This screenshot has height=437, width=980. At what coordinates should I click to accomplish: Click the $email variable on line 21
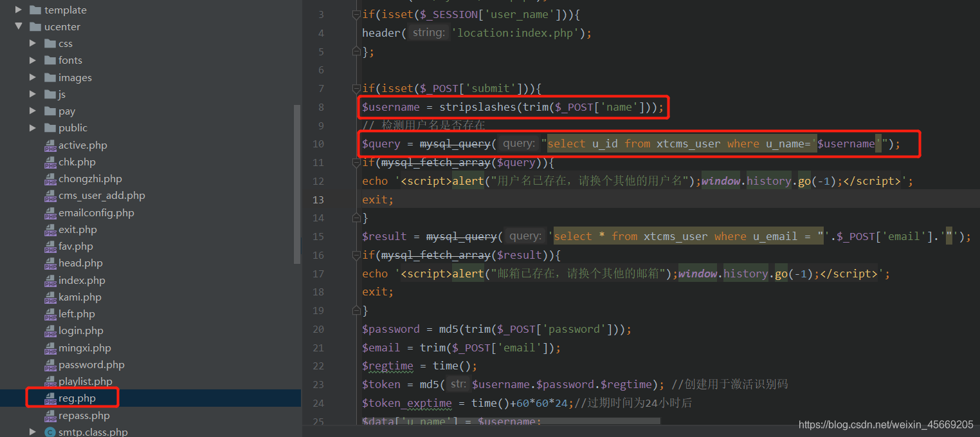[381, 348]
